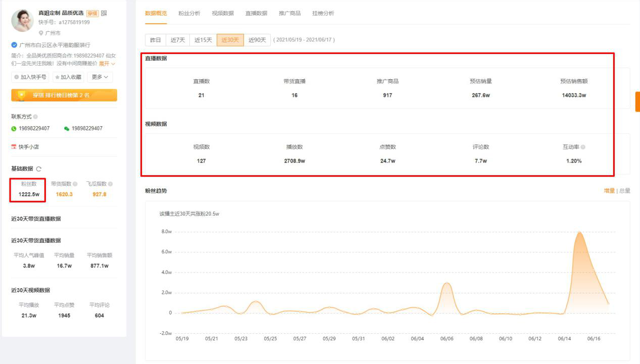Switch to the 推广商品 tab
640x364 pixels.
[289, 13]
